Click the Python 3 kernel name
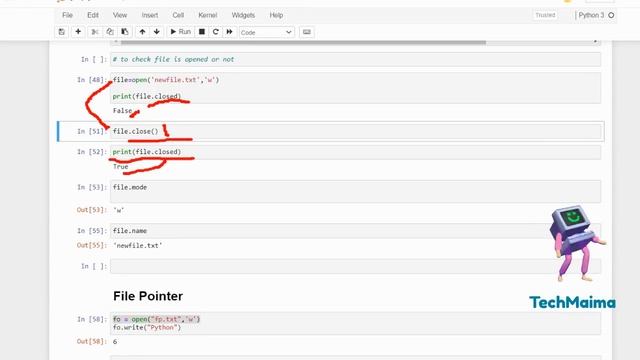 coord(591,15)
